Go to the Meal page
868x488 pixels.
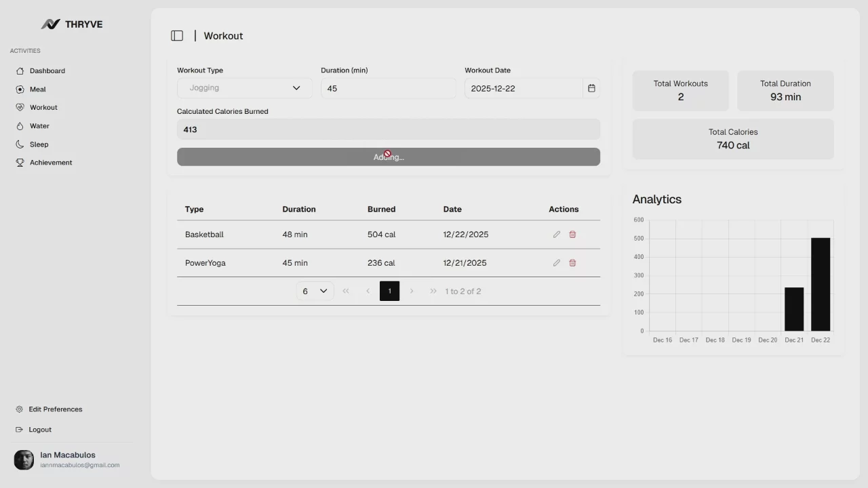coord(37,89)
